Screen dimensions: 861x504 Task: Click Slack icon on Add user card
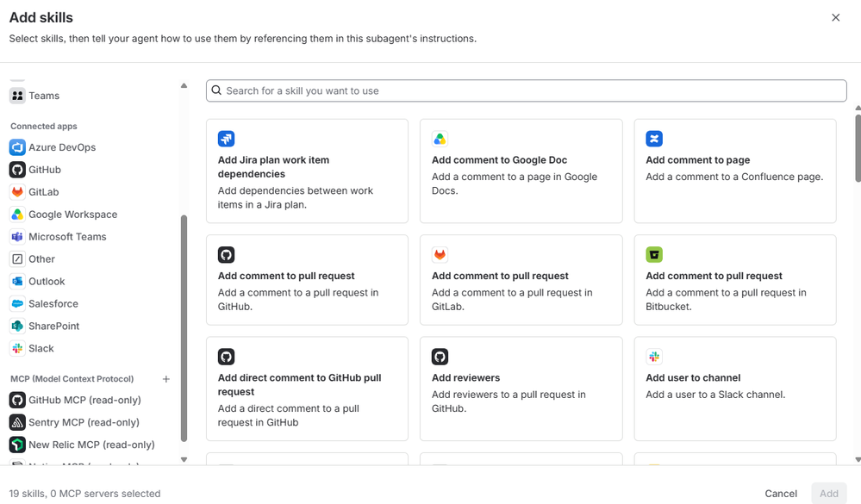[654, 357]
